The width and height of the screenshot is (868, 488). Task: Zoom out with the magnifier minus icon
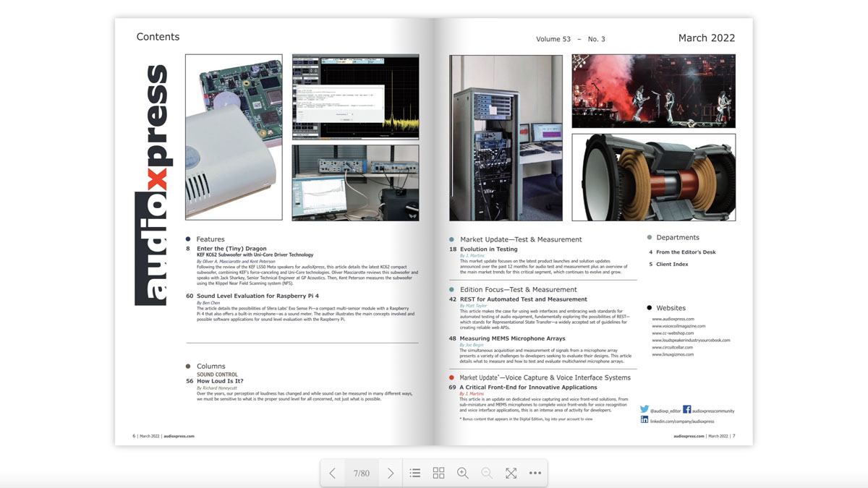487,474
